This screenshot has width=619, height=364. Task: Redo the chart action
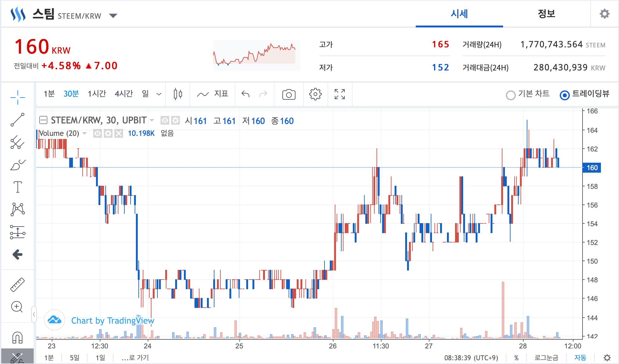[x=263, y=94]
